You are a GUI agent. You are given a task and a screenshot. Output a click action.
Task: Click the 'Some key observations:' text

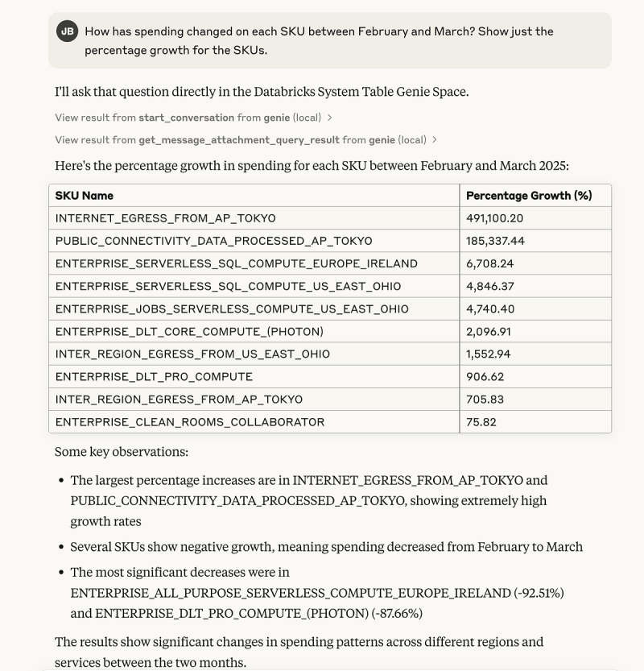(122, 452)
